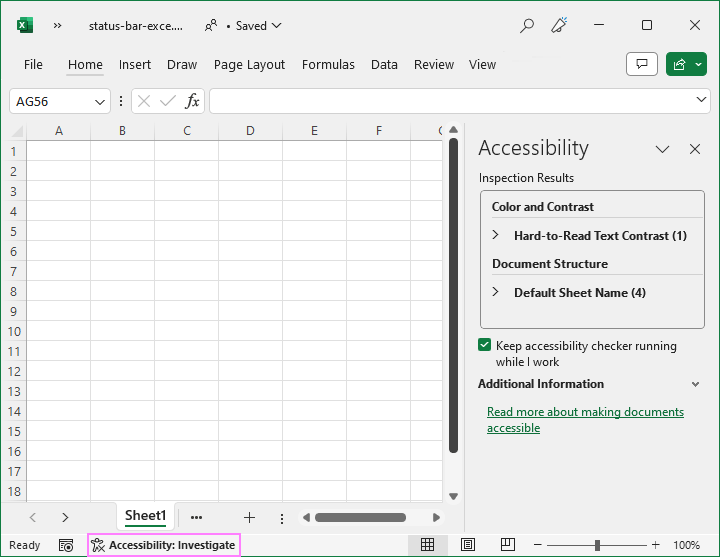
Task: Add a new sheet with plus icon
Action: 249,517
